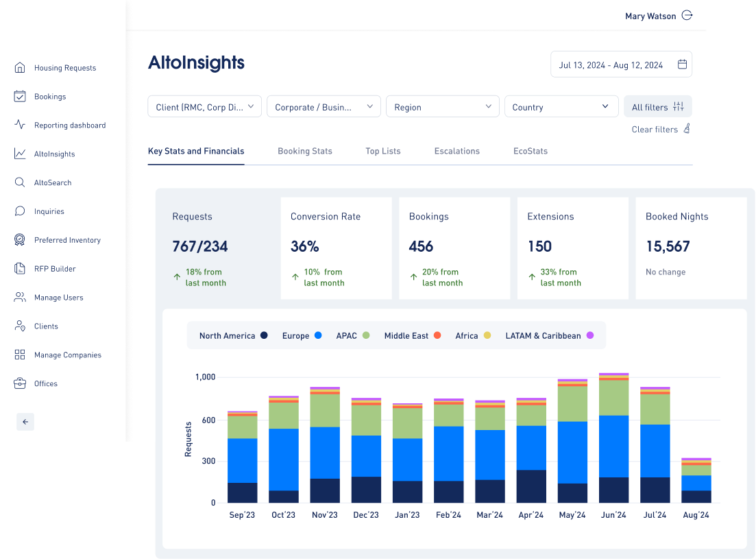
Task: Select the Conversion Rate stat card
Action: pyautogui.click(x=336, y=248)
